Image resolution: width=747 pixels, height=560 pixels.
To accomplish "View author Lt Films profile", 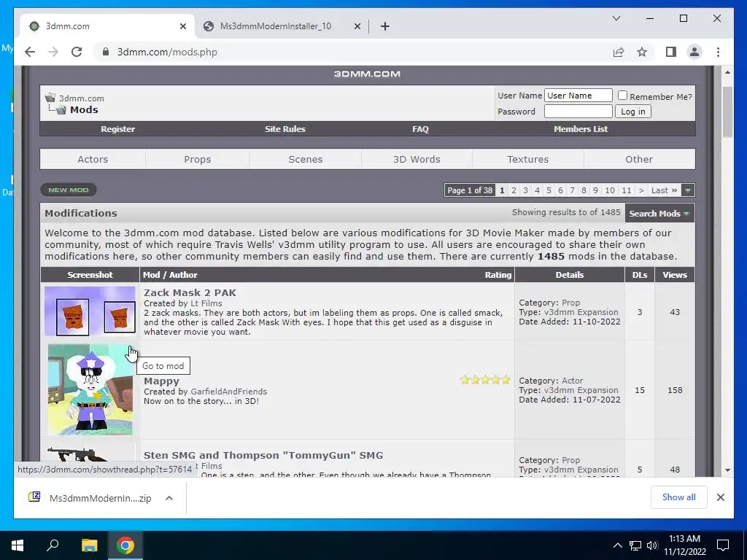I will coord(206,303).
